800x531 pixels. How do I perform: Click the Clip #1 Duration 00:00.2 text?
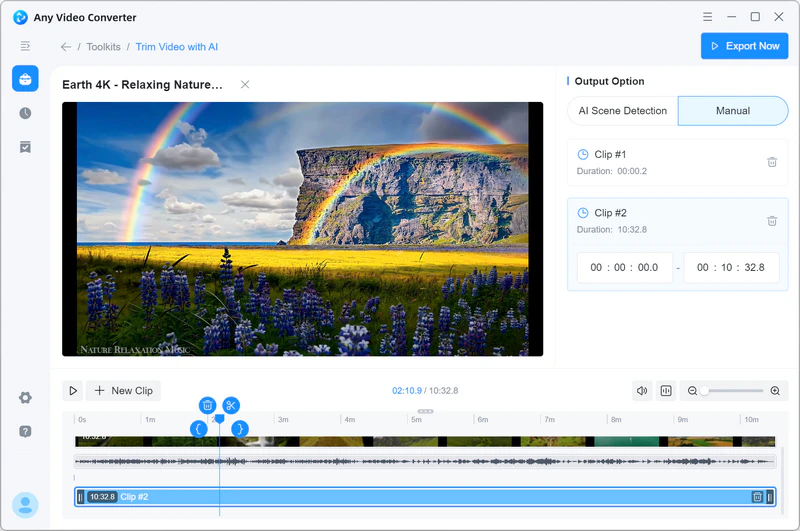(612, 171)
